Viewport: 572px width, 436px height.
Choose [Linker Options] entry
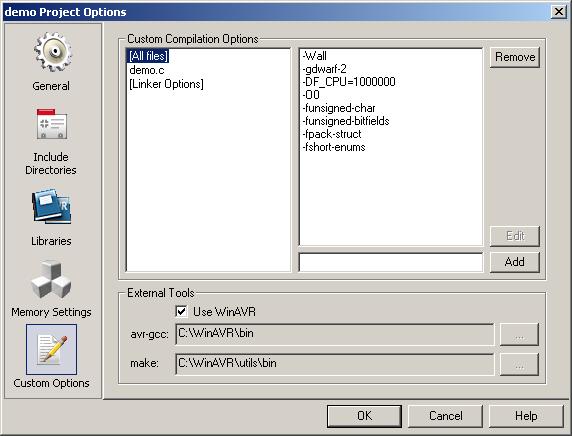tap(166, 84)
